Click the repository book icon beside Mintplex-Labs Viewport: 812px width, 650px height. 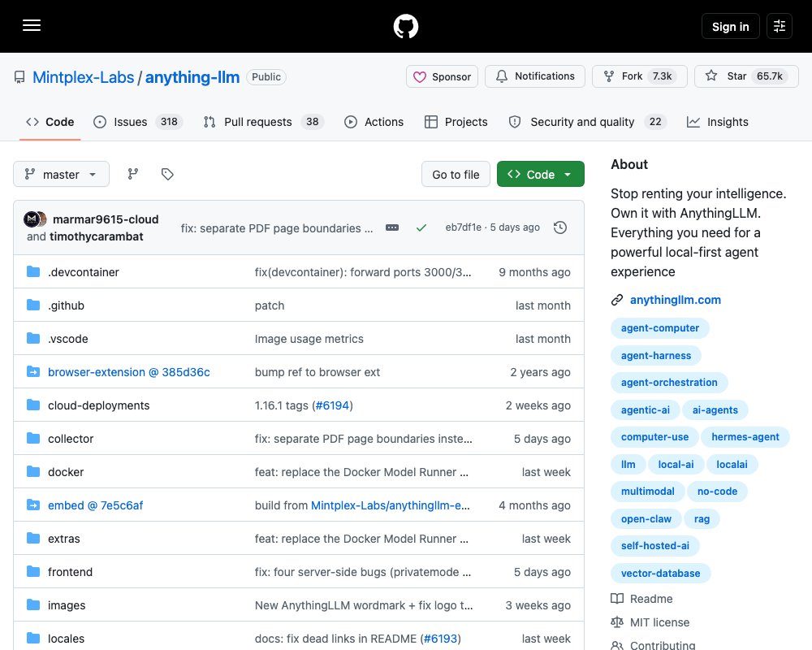[19, 77]
